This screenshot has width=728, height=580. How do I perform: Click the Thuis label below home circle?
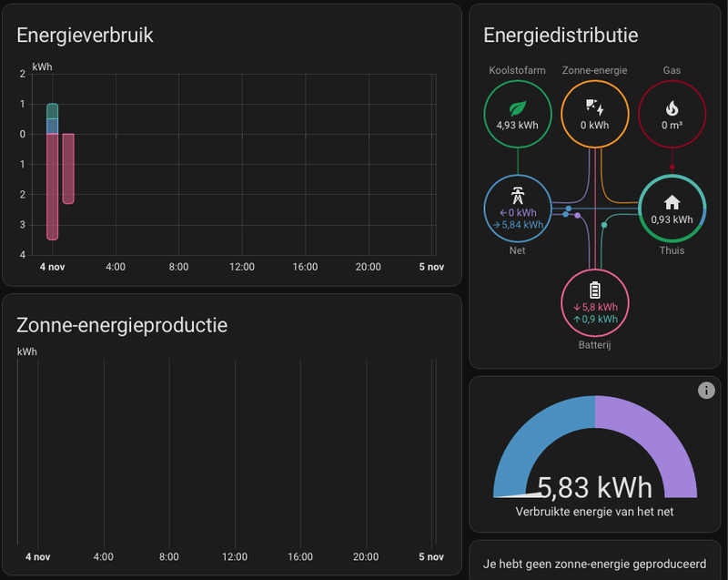[x=672, y=250]
